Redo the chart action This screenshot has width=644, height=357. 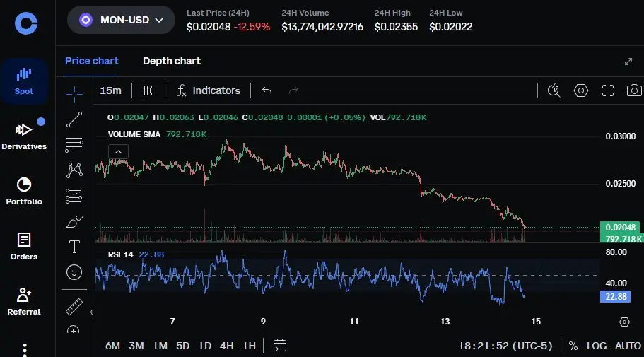tap(293, 90)
